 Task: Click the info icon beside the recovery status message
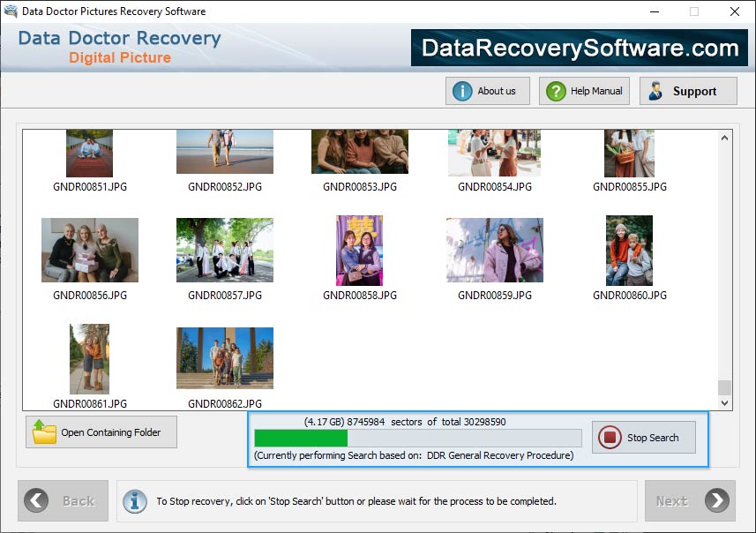tap(134, 500)
